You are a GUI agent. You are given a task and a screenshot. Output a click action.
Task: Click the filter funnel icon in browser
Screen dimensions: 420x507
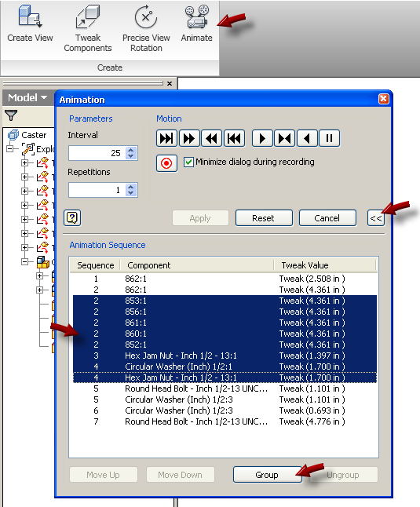pyautogui.click(x=11, y=115)
